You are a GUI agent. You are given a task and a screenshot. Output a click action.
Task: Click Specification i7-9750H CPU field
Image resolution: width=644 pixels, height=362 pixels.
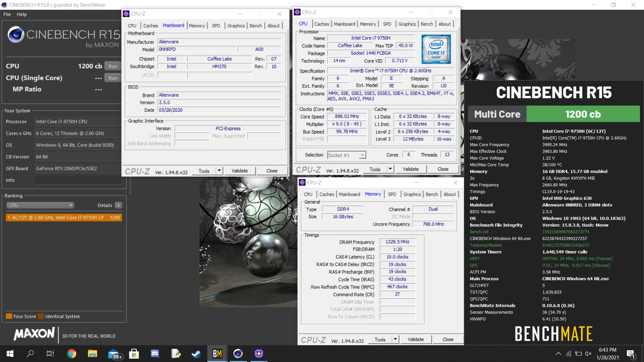pyautogui.click(x=391, y=71)
